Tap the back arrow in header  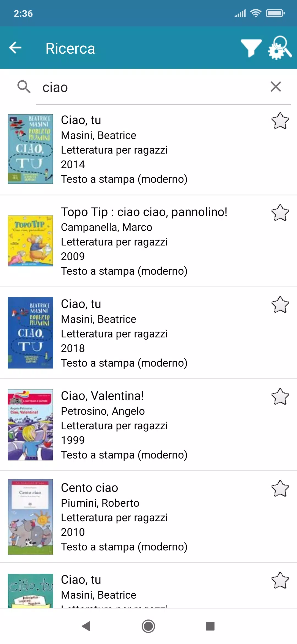pos(15,48)
